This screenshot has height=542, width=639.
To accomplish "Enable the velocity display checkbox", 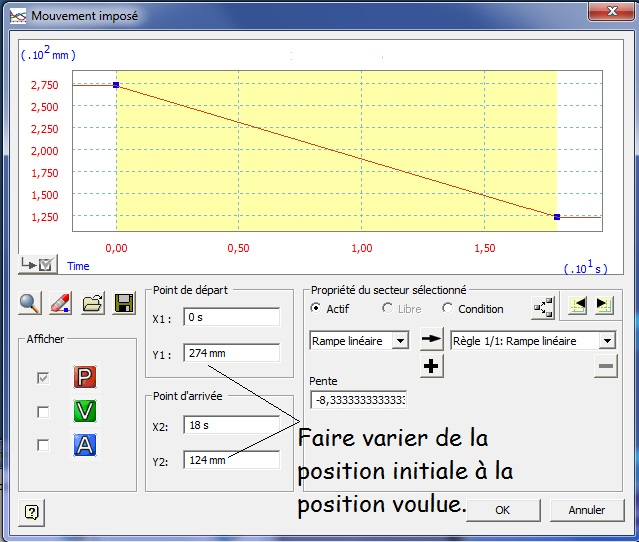I will tap(43, 412).
